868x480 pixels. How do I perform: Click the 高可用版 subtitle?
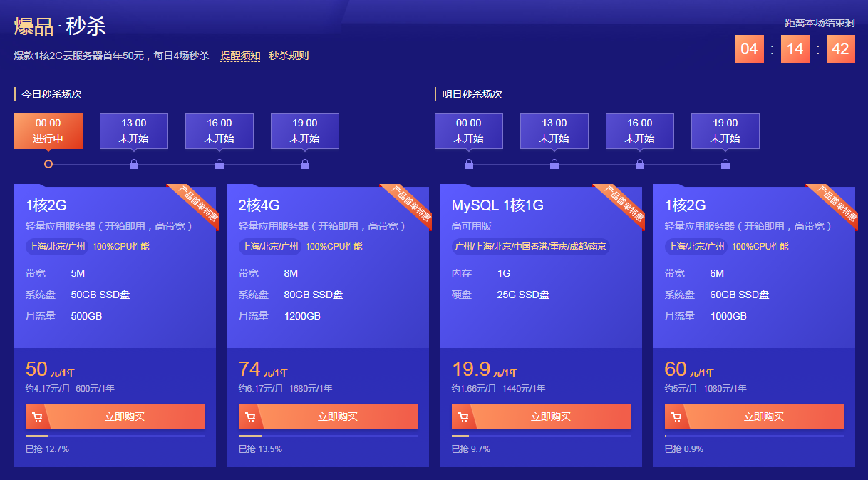pos(472,226)
